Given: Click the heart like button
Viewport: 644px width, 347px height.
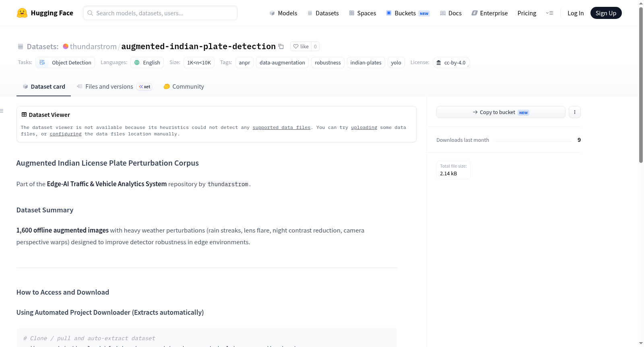Looking at the screenshot, I should [x=301, y=46].
